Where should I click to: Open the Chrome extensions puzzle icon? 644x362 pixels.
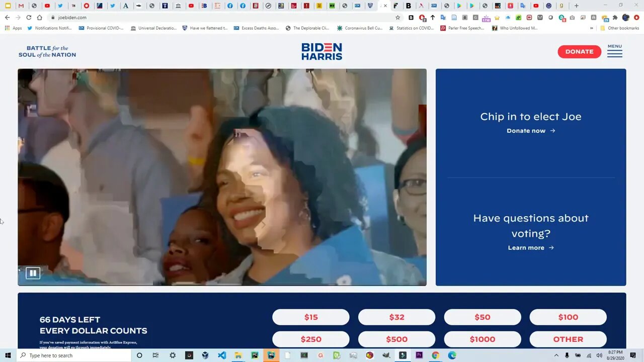pyautogui.click(x=615, y=17)
